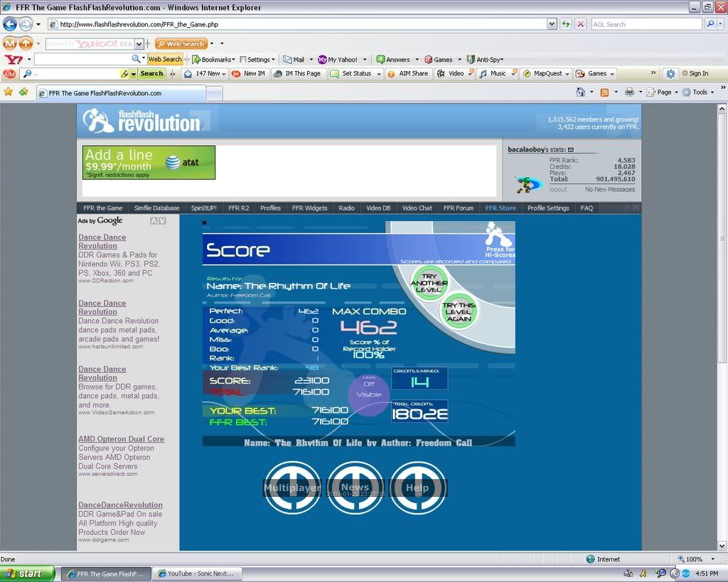
Task: Toggle the Mods Off Visible circle
Action: tap(368, 389)
